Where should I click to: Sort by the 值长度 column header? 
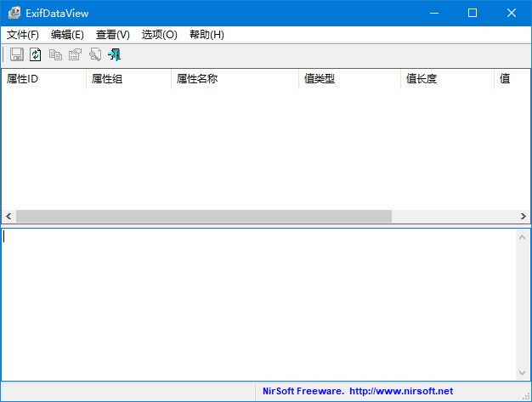tap(446, 79)
